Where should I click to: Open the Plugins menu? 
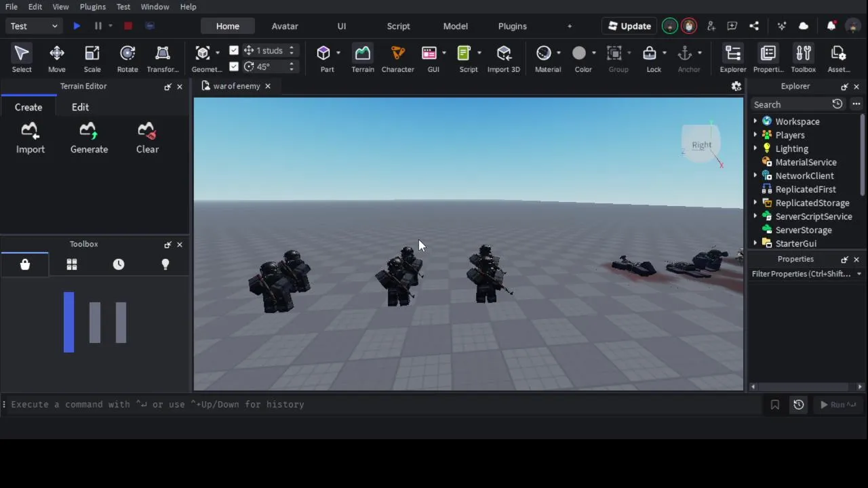tap(93, 7)
